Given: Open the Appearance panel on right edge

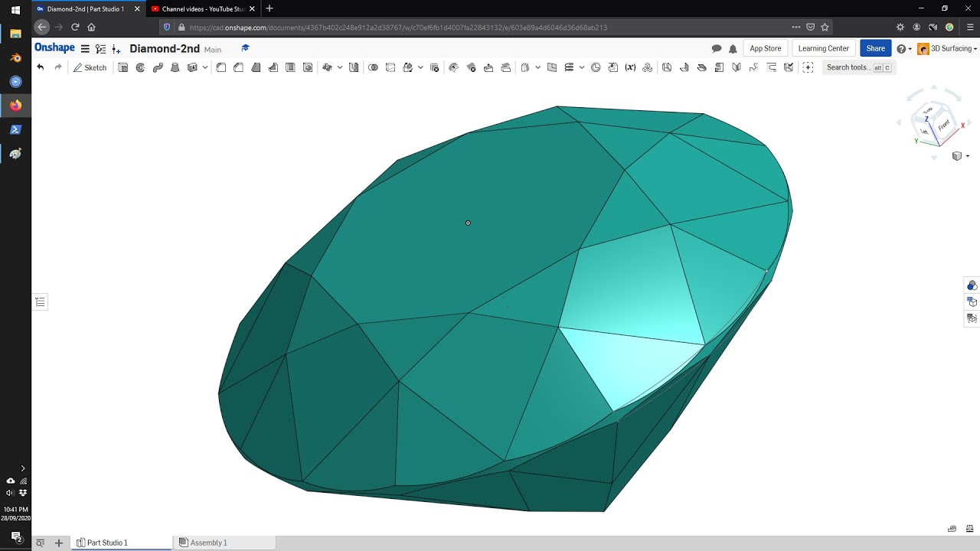Looking at the screenshot, I should click(972, 285).
